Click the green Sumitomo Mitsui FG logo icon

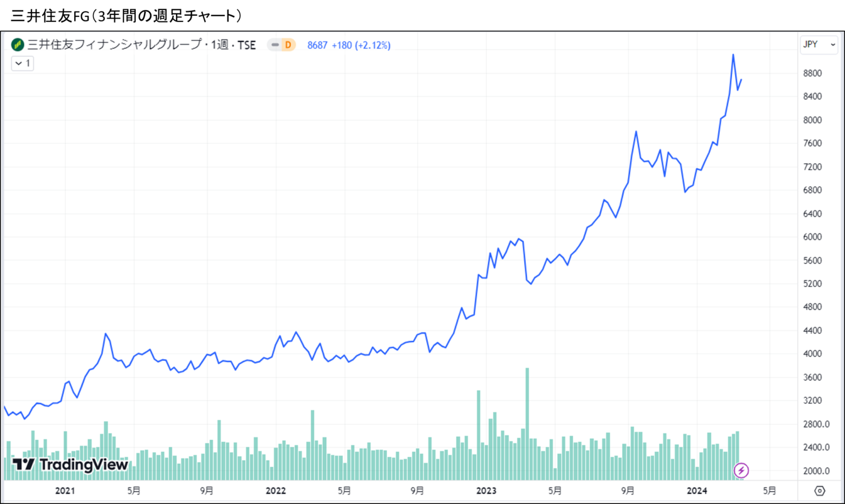click(x=18, y=45)
